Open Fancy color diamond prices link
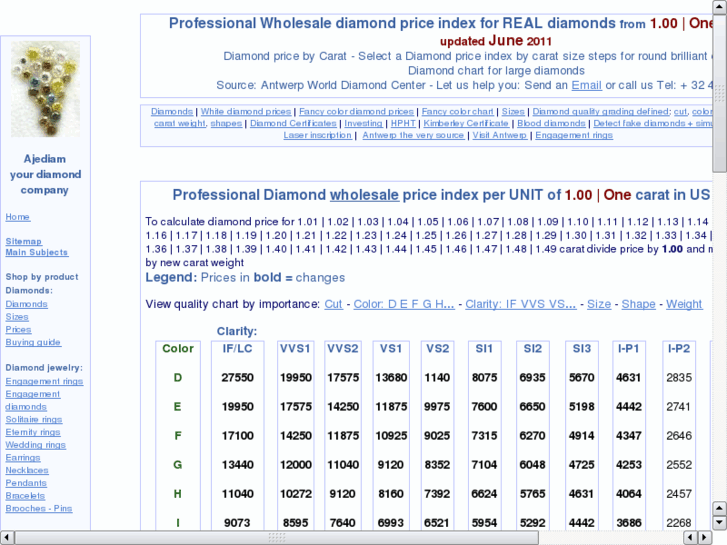Viewport: 727px width, 545px height. [x=356, y=111]
